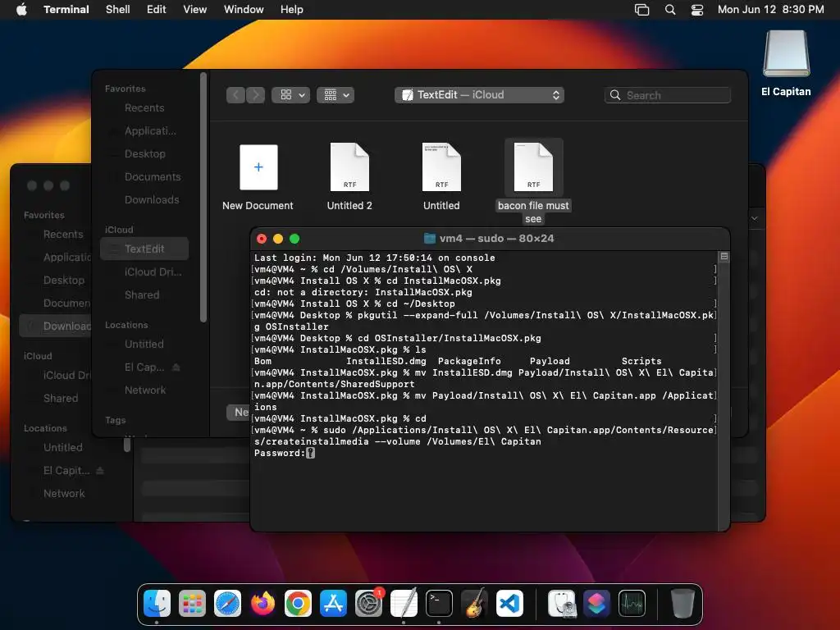Click the open dialog sidebar scrollbar

click(x=203, y=197)
